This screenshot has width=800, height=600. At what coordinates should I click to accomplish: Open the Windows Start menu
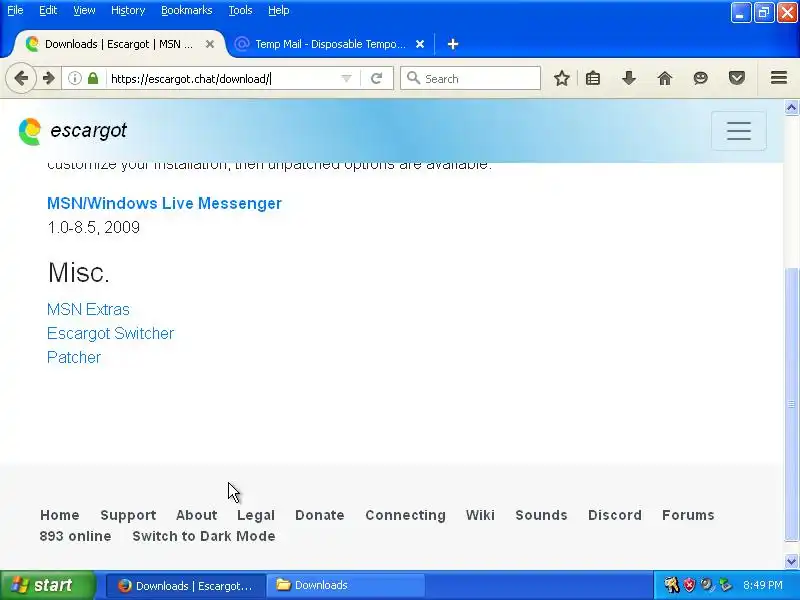(x=47, y=585)
